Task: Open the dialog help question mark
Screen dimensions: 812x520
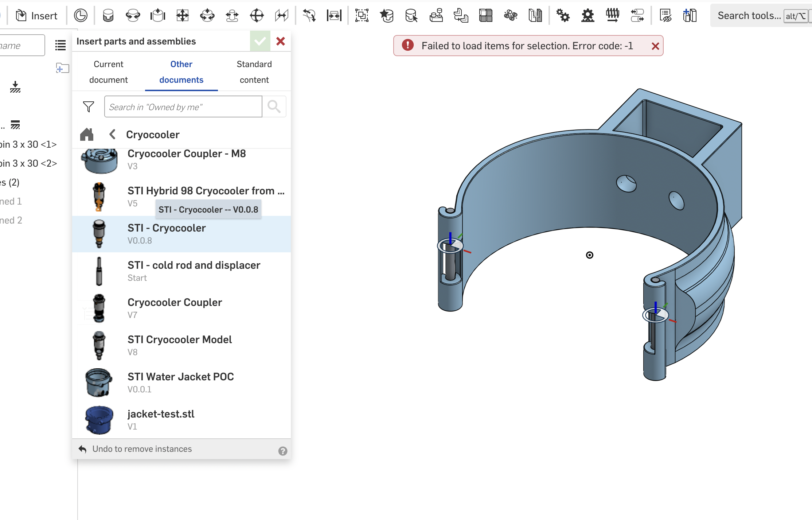Action: [x=282, y=451]
